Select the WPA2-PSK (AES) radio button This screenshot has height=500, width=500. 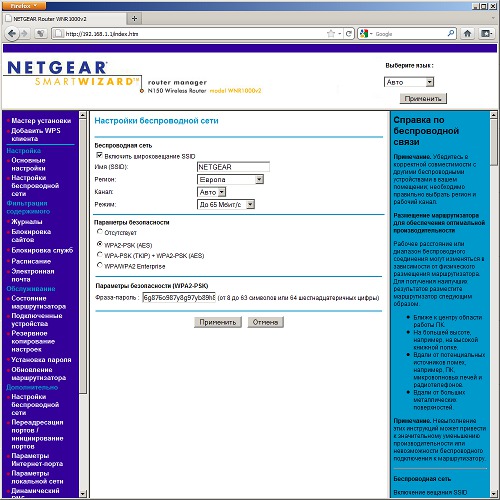[x=99, y=244]
